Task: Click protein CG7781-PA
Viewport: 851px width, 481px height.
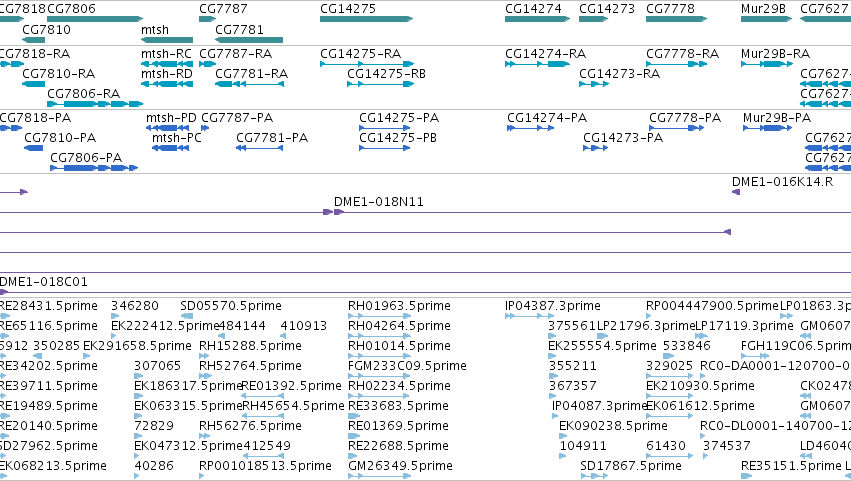Action: 259,148
